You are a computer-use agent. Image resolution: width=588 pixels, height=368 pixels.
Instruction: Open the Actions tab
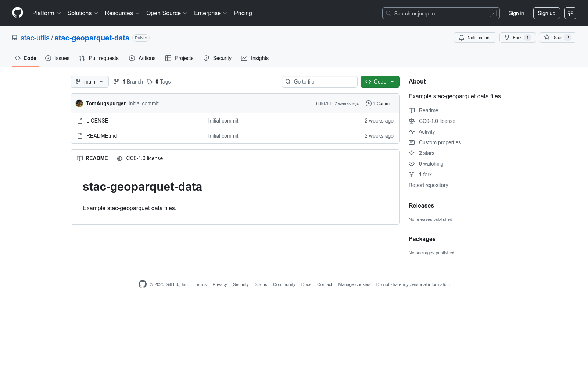(x=142, y=58)
